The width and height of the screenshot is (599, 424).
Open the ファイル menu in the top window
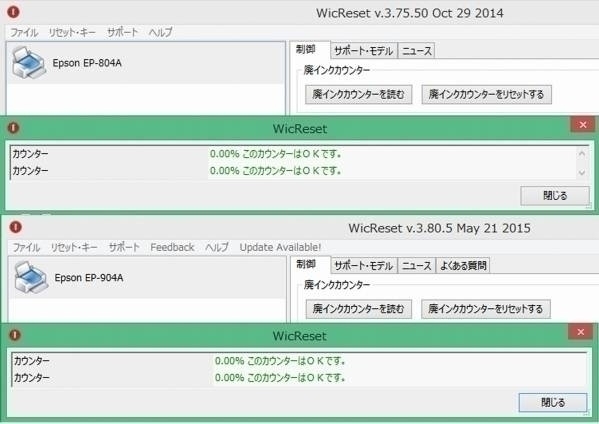click(x=24, y=32)
